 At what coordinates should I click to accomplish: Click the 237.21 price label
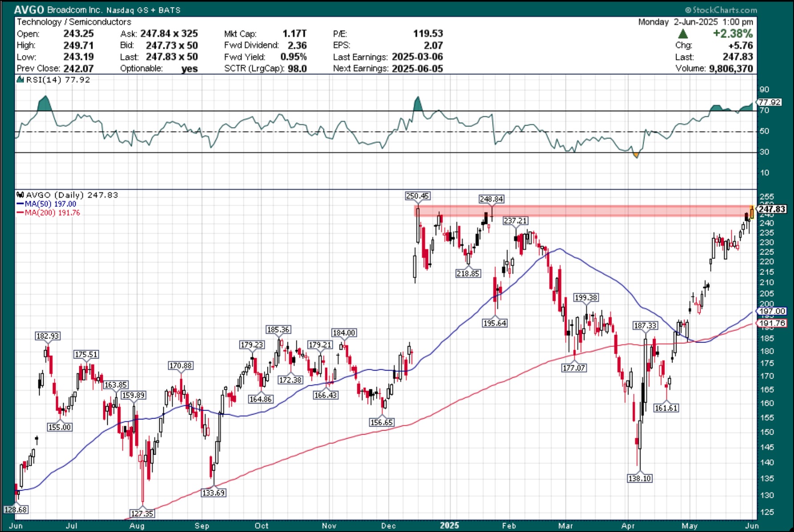[x=515, y=221]
